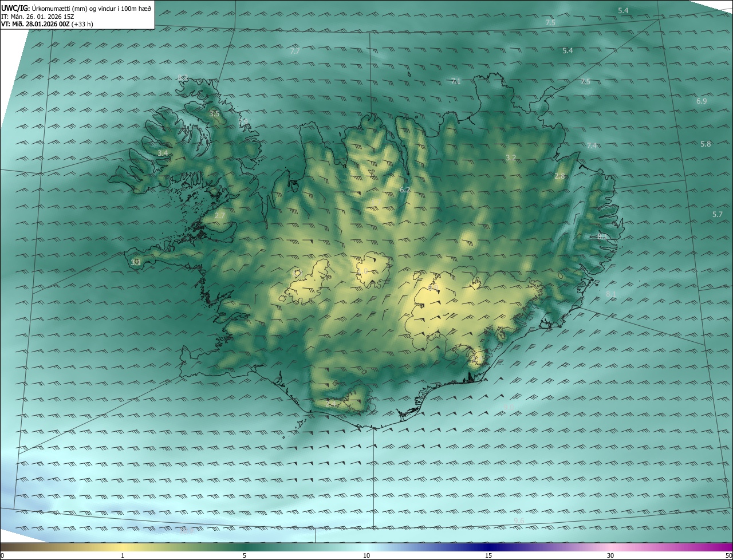Screen dimensions: 733x560
Task: Click the valid time line "VT: Mið. 28.01.2026 00Z (+33 h)"
Action: [47, 24]
